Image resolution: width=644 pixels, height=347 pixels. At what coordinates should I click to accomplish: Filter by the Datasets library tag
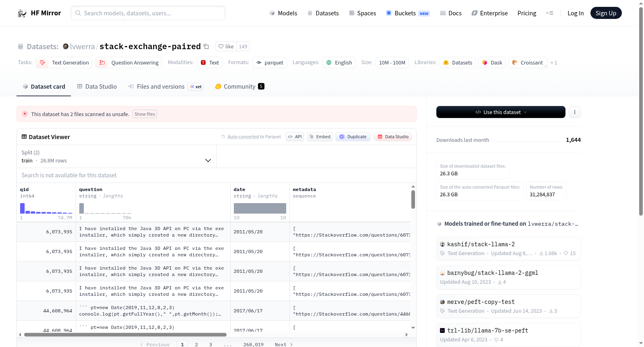tap(458, 62)
